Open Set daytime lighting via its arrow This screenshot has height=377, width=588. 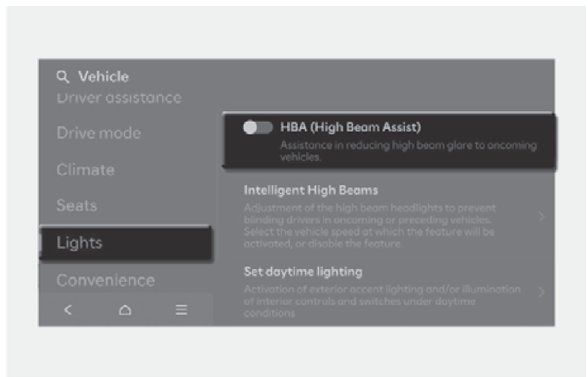click(541, 292)
